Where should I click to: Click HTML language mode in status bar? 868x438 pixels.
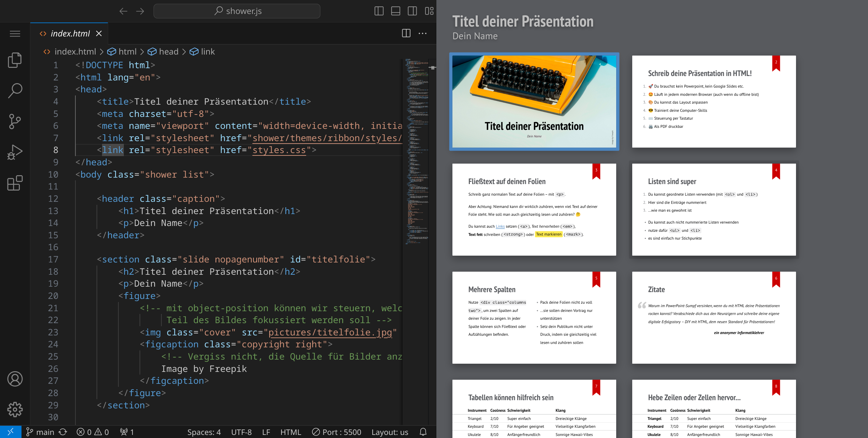click(290, 432)
